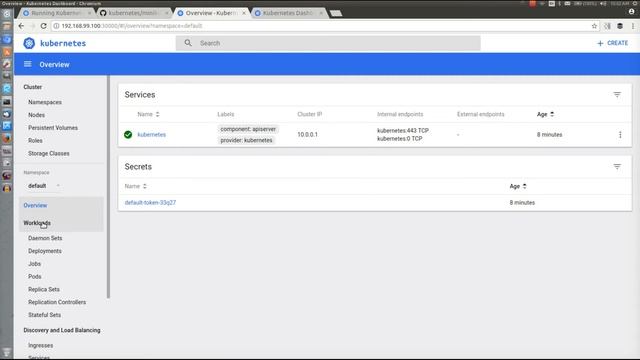This screenshot has width=640, height=360.
Task: Click cluster IP 10.0.0.1
Action: (307, 135)
